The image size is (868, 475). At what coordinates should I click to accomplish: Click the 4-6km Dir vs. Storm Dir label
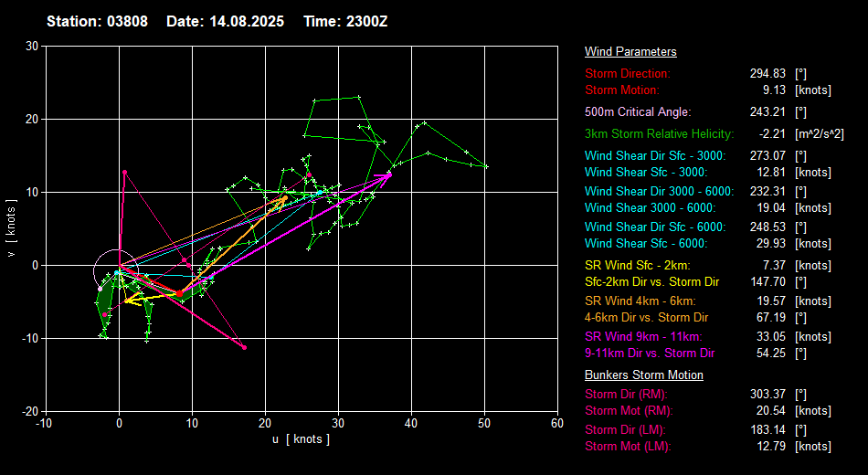click(x=647, y=318)
